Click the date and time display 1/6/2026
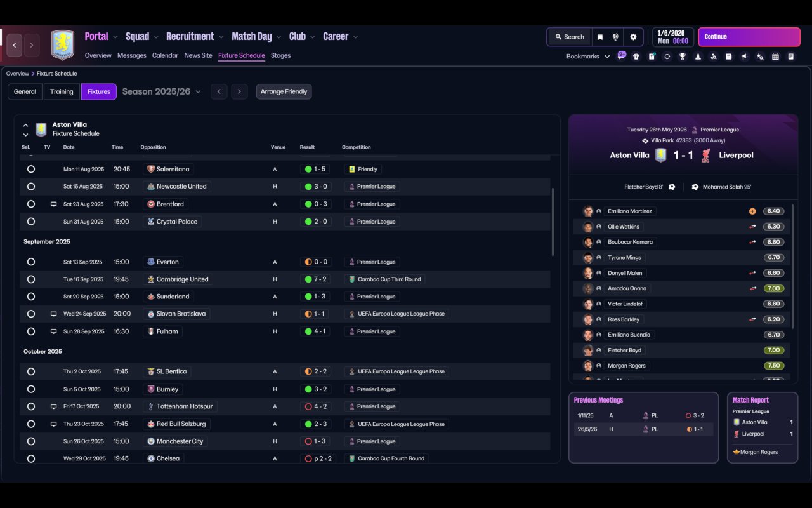The height and width of the screenshot is (508, 812). tap(672, 37)
